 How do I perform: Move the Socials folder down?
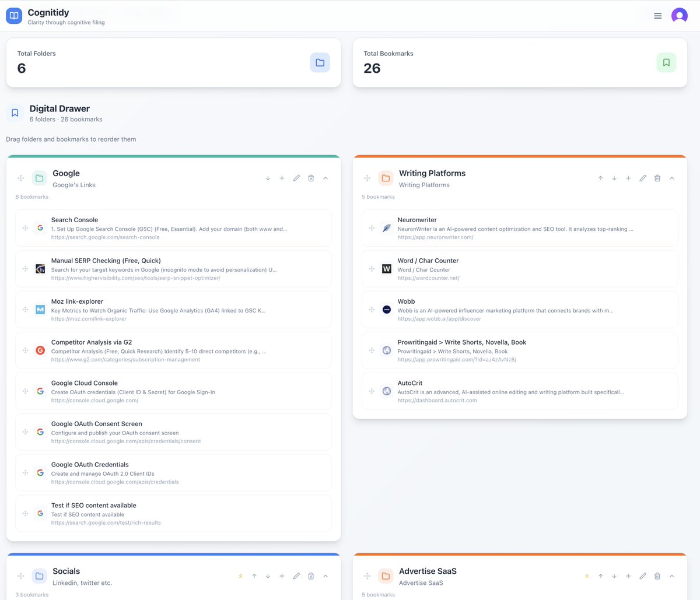click(268, 576)
